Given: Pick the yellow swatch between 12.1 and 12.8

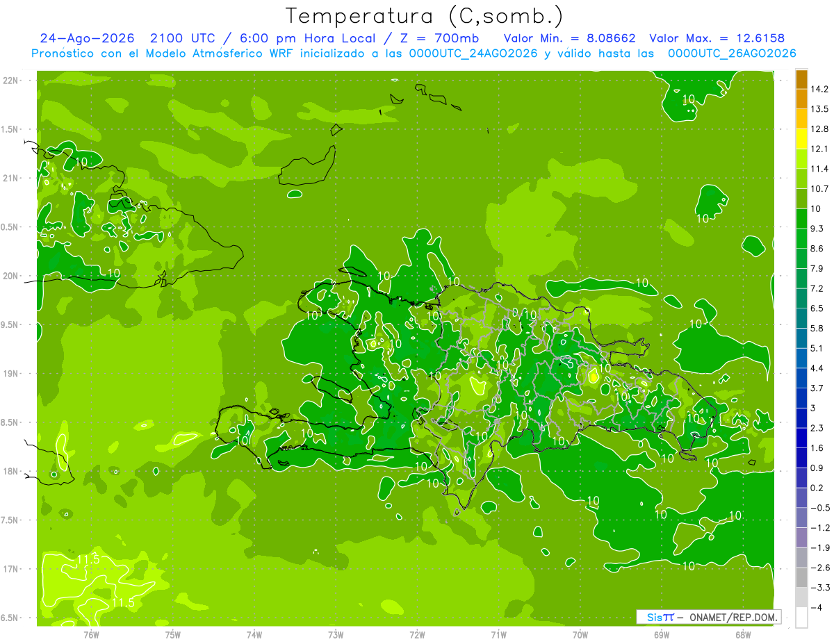Looking at the screenshot, I should [801, 139].
